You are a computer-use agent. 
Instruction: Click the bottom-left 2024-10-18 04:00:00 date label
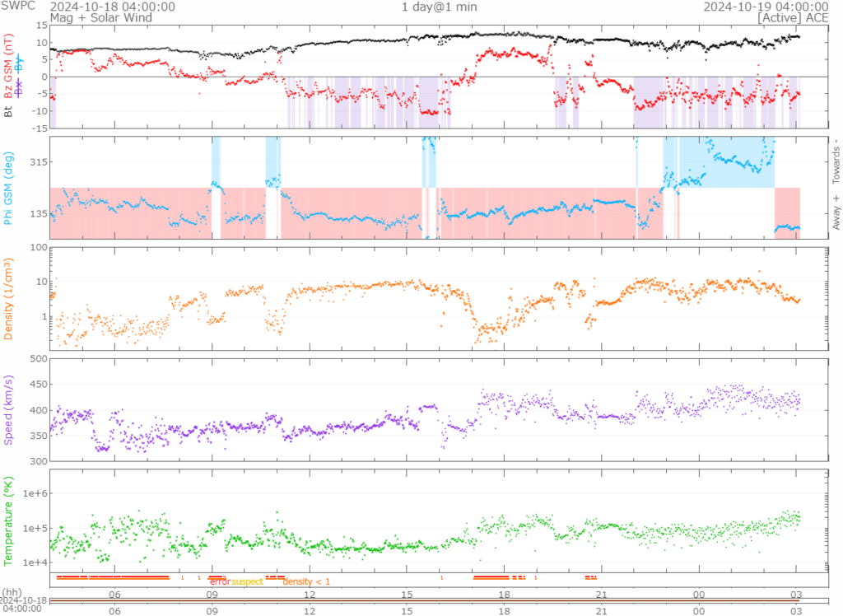[x=22, y=604]
